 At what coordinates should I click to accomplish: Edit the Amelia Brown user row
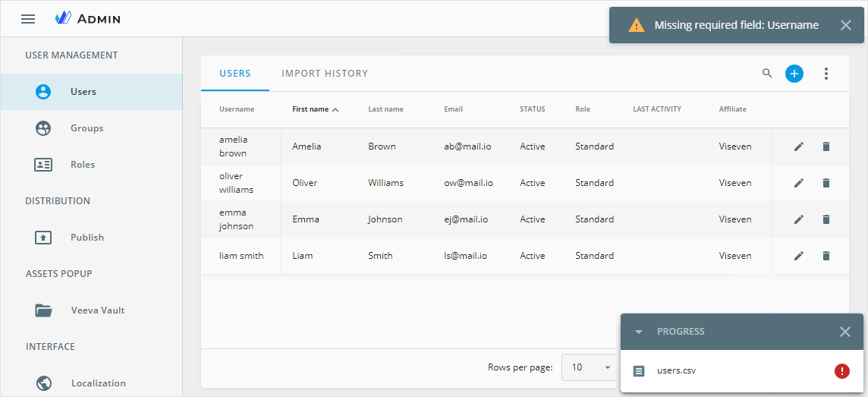(798, 147)
